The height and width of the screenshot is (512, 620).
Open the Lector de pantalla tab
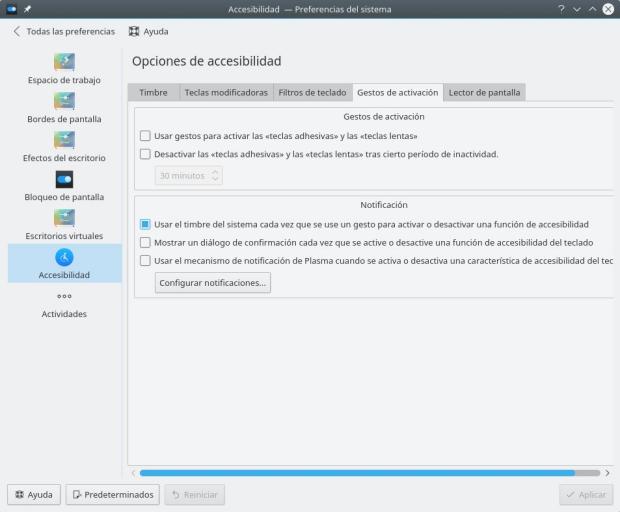484,92
